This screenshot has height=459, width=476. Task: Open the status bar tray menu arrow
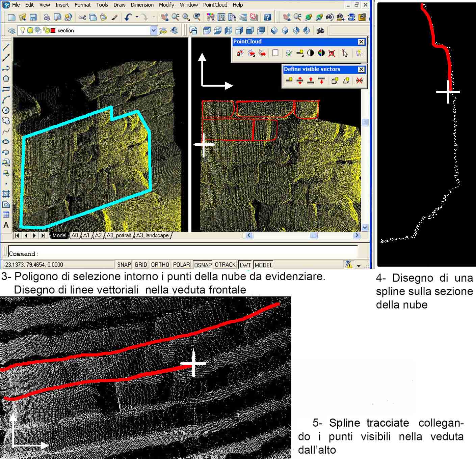point(359,265)
